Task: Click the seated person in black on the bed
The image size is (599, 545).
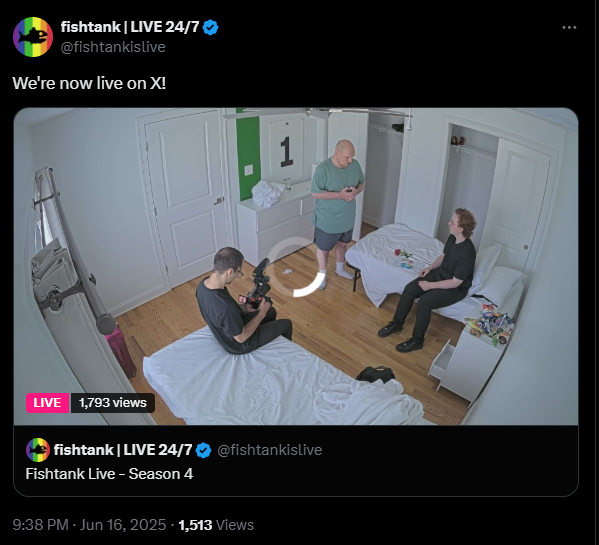Action: coord(432,279)
